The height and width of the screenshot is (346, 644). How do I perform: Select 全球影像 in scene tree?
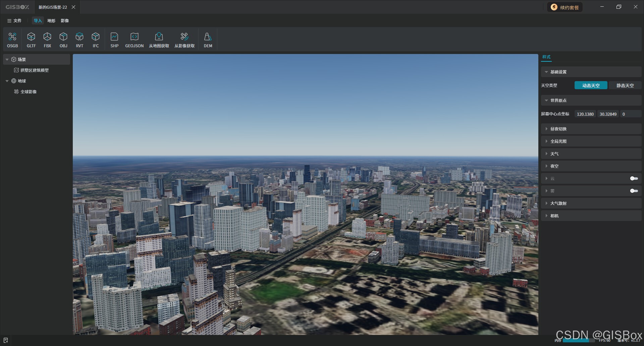pos(29,92)
